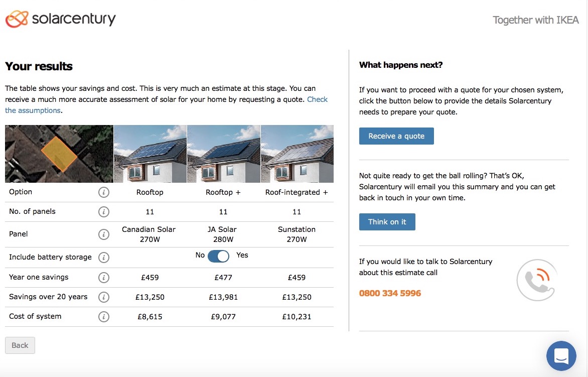Choose the Rooftop + system image
This screenshot has height=377, width=588.
(x=224, y=154)
